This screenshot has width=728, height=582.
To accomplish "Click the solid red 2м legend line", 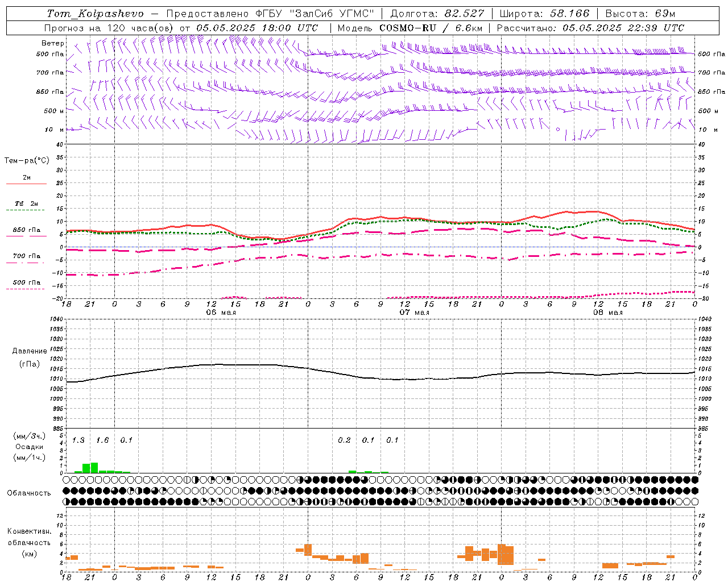I will click(26, 184).
